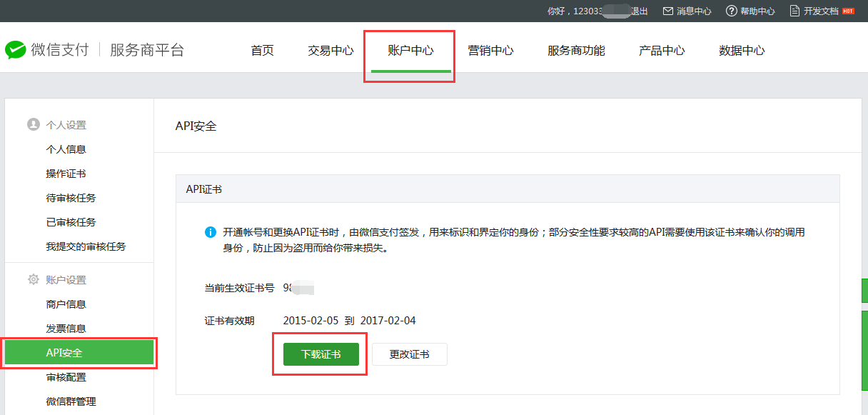Open 操作证书 in the sidebar

coord(66,174)
